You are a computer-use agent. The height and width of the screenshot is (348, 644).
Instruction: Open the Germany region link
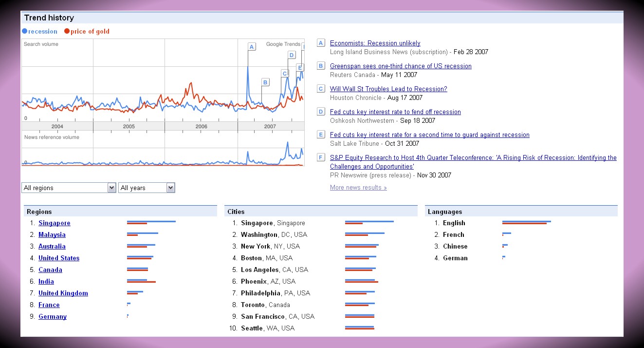click(x=52, y=317)
